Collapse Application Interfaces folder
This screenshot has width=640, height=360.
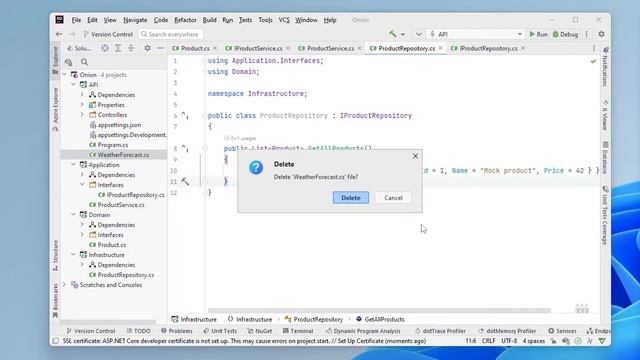pos(82,185)
